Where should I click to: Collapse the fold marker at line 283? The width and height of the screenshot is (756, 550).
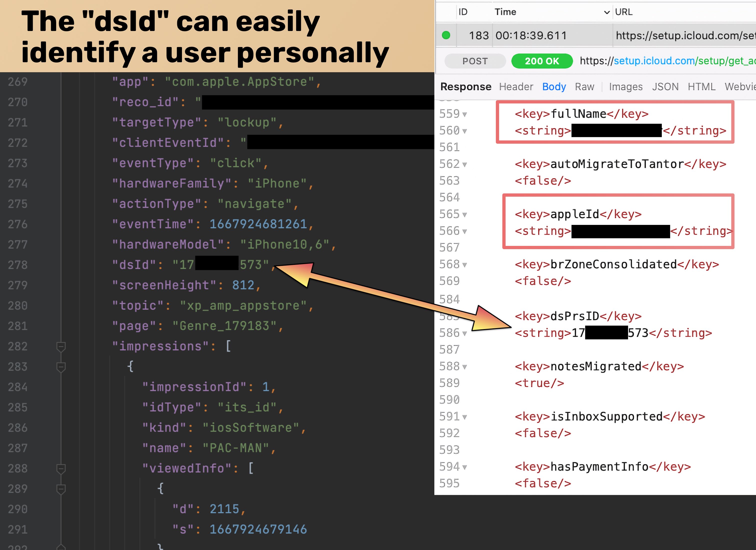61,367
